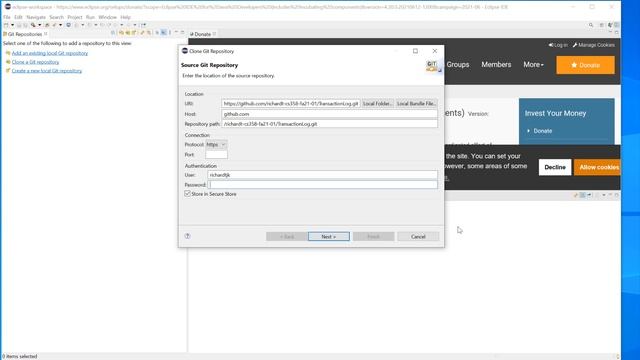The height and width of the screenshot is (360, 640).
Task: Expand the More dropdown on the webpage
Action: coord(533,64)
